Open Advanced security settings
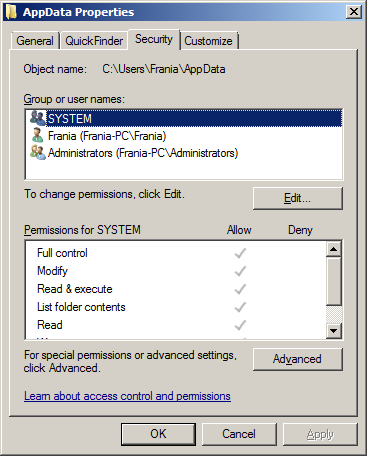367x456 pixels. (298, 359)
